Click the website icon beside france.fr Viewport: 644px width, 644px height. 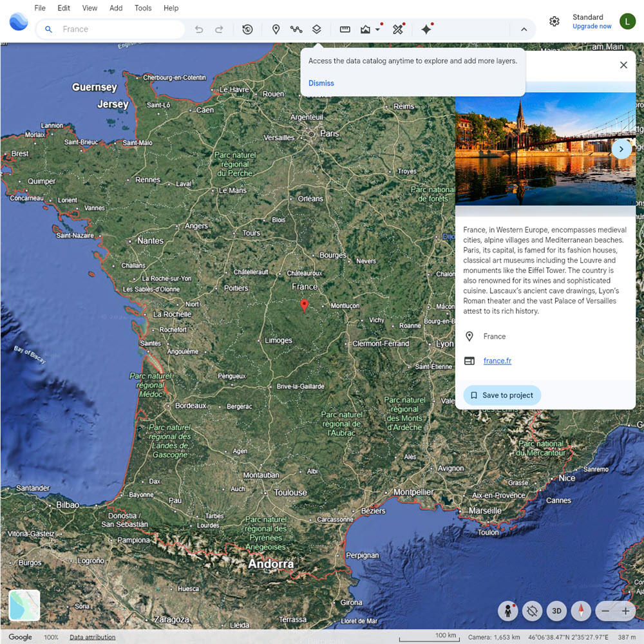pos(469,361)
